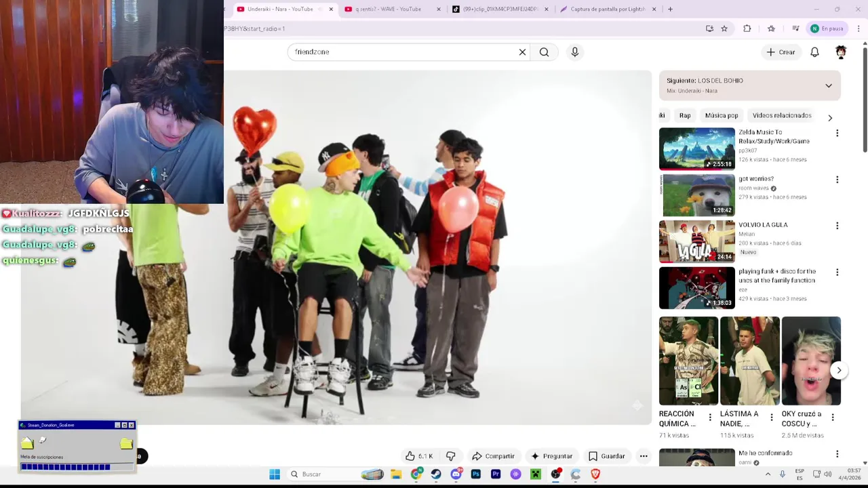Show next shorts with right arrow
Screen dimensions: 868x488
coord(839,370)
